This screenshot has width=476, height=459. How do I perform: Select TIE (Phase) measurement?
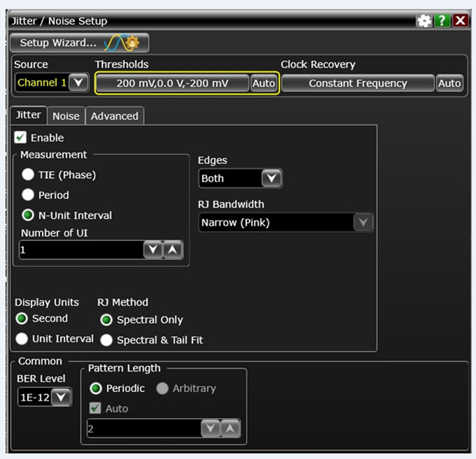[x=28, y=175]
